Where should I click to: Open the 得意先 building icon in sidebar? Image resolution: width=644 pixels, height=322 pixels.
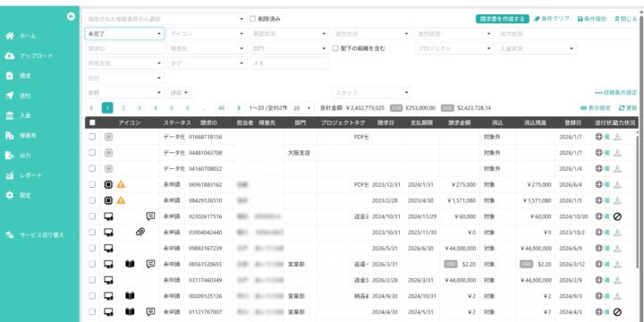coord(10,136)
